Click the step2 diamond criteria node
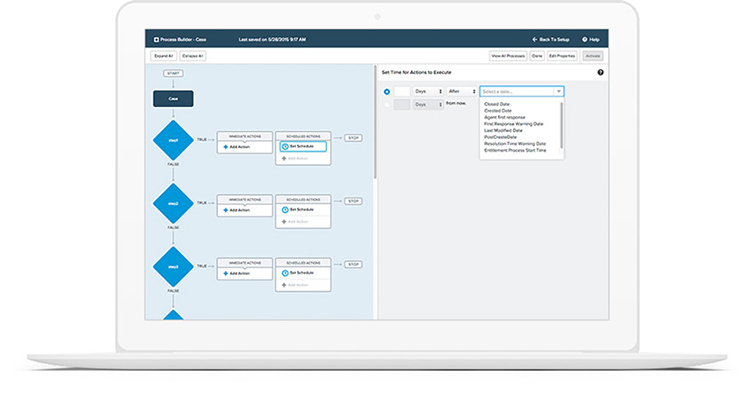This screenshot has width=756, height=400. tap(172, 203)
